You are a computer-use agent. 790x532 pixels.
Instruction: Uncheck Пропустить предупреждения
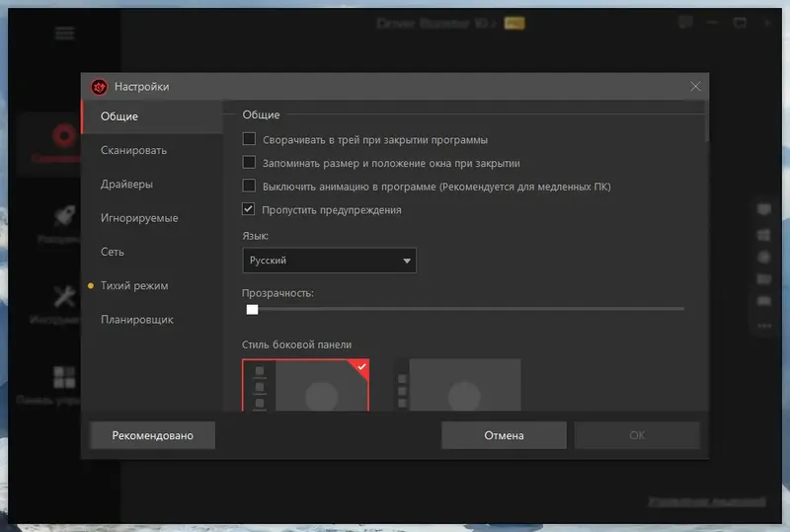point(249,209)
